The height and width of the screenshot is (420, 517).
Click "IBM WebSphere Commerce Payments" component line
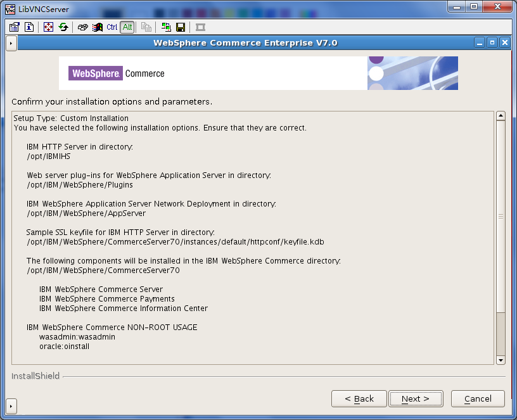107,299
